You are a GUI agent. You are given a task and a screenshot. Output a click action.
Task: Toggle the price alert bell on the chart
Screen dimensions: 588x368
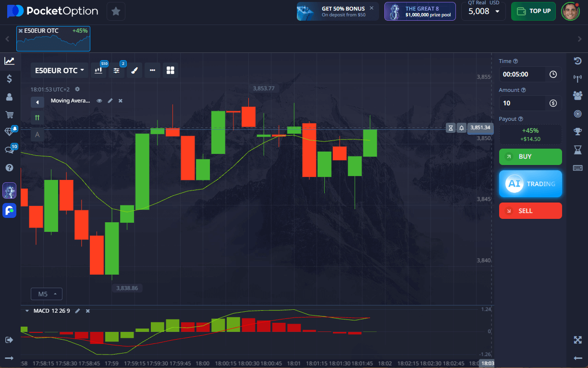point(461,128)
